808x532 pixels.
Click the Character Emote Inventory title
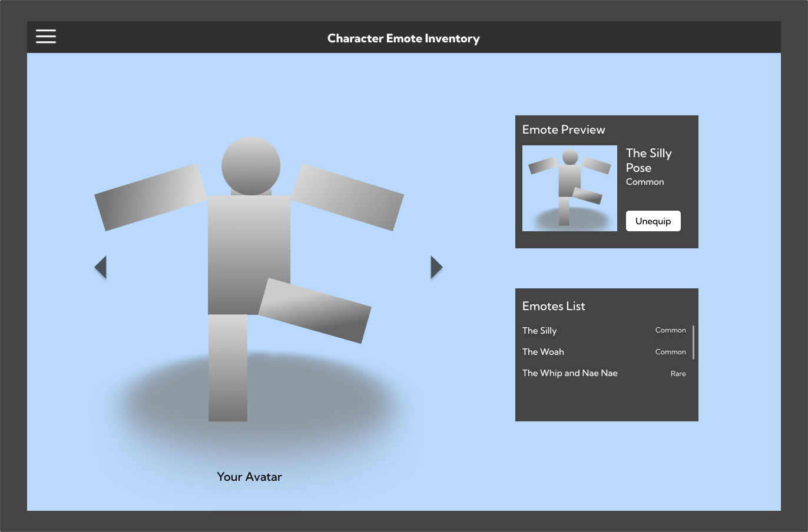403,38
